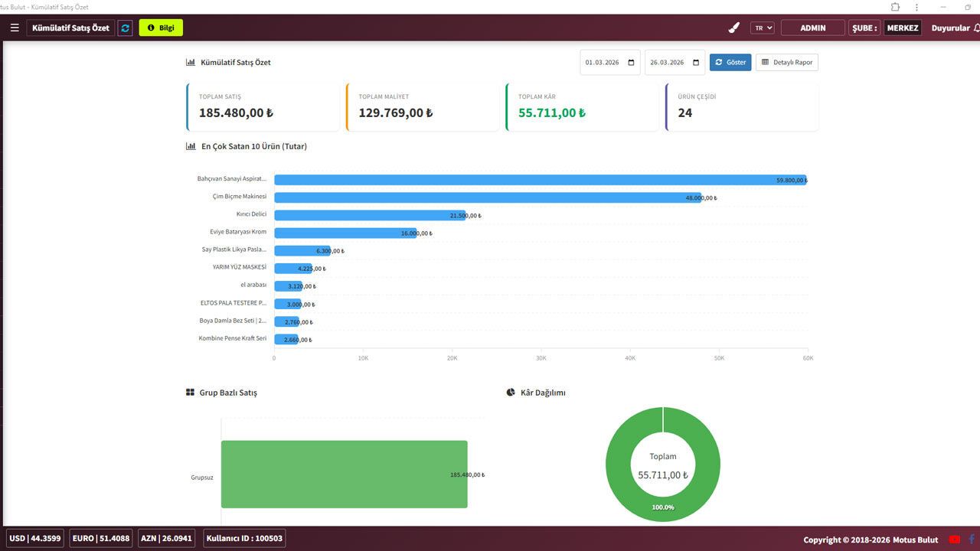Click the green Grupsuz sales bar
The width and height of the screenshot is (980, 551).
[344, 474]
